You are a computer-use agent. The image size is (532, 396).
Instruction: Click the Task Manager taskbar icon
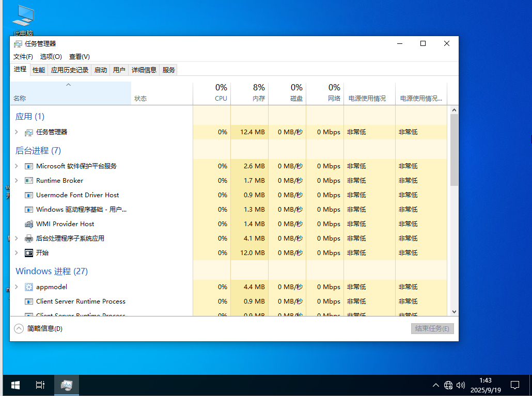coord(66,385)
